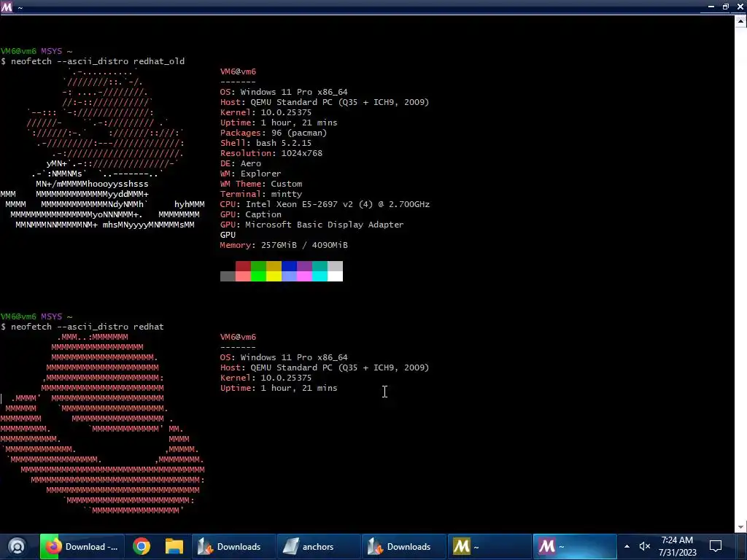Click 'Shell: bash 5.2.15' line
The height and width of the screenshot is (560, 747).
pyautogui.click(x=266, y=143)
